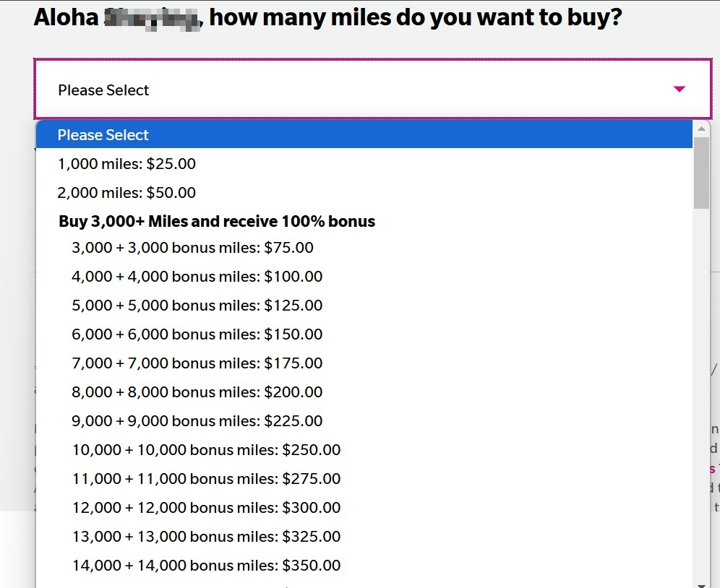This screenshot has width=720, height=588.
Task: Click the dropdown list scroll up arrow
Action: coord(701,129)
